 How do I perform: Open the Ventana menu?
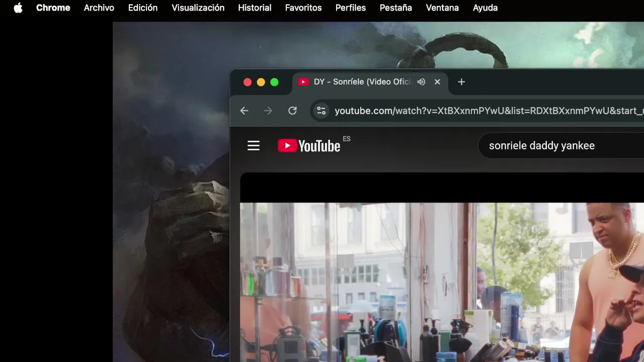coord(442,8)
